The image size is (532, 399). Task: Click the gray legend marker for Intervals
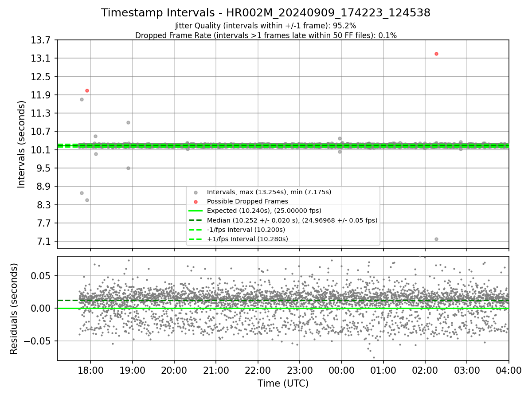point(196,192)
